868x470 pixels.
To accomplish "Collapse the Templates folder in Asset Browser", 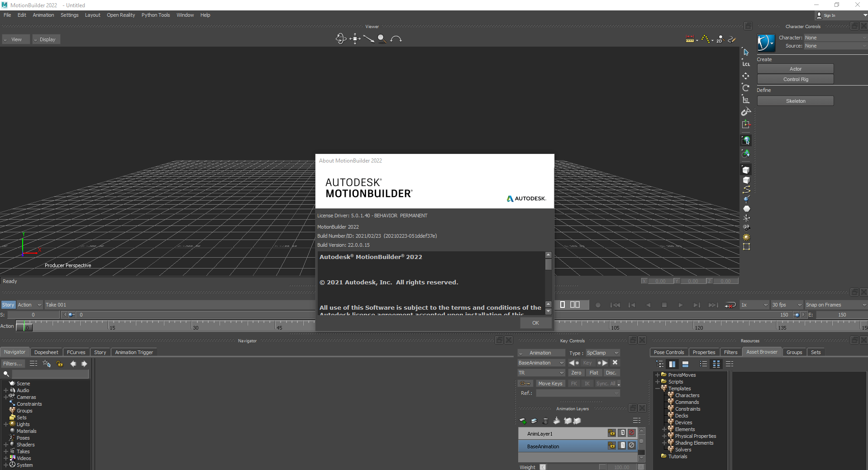I will [657, 388].
